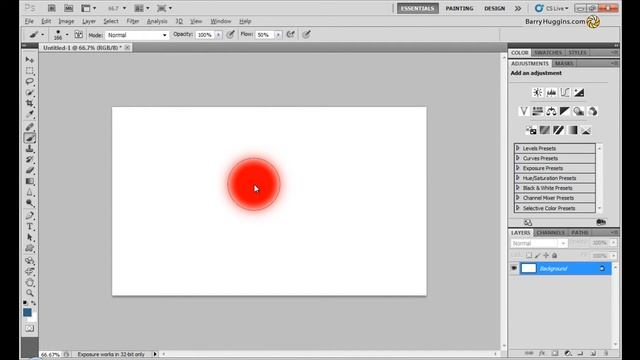Open the Flow slider arrow
Screen dimensions: 640x360
coord(278,35)
